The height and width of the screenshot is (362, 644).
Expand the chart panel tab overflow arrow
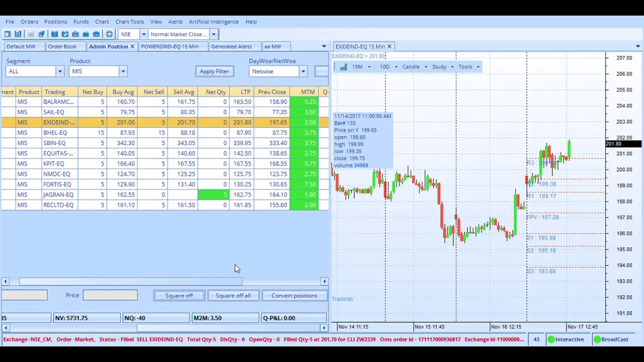click(x=638, y=46)
